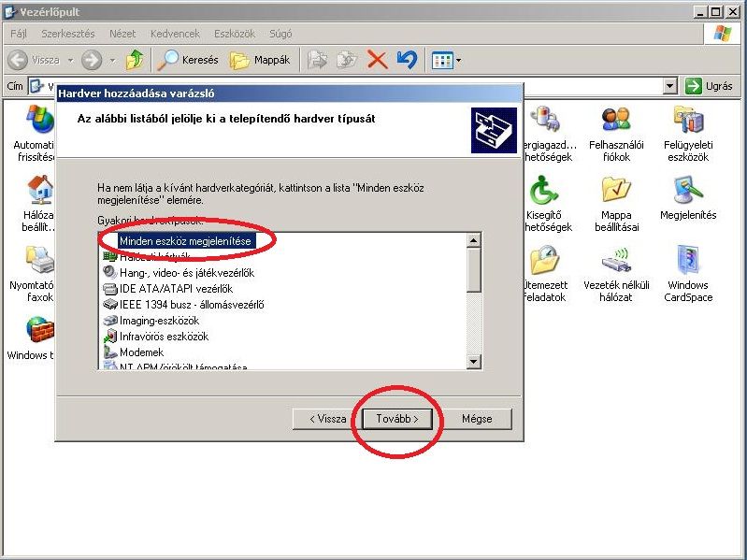Viewport: 747px width, 560px height.
Task: Click the Tovább button in wizard
Action: pos(397,419)
